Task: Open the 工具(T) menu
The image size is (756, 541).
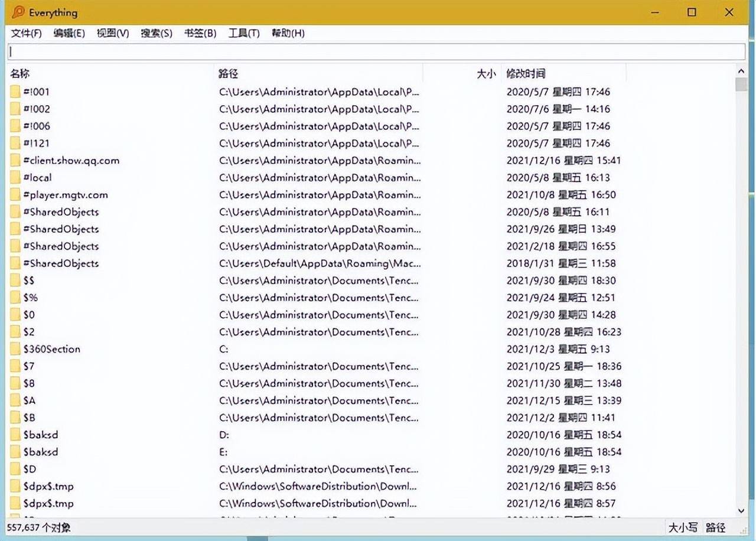Action: click(244, 33)
